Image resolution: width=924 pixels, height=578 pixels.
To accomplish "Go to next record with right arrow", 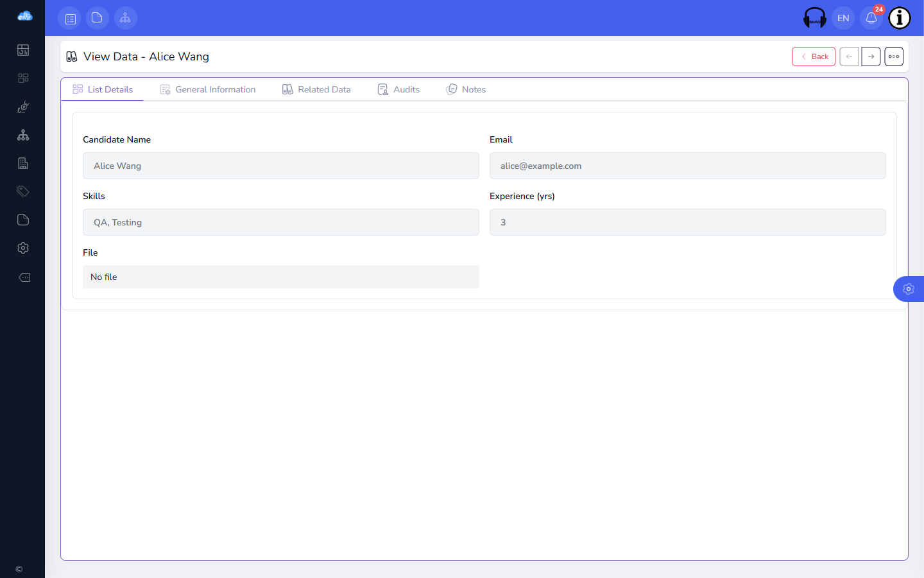I will pos(871,57).
